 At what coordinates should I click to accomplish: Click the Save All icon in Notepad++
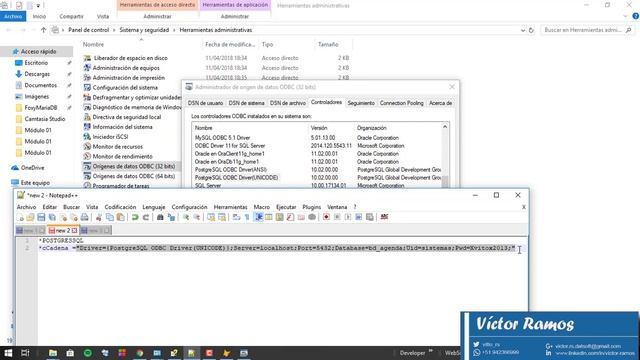pos(52,217)
